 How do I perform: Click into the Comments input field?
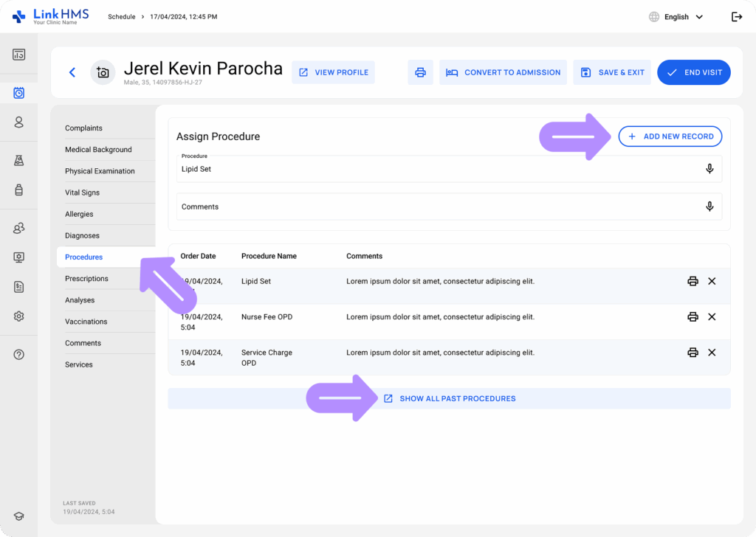point(436,207)
